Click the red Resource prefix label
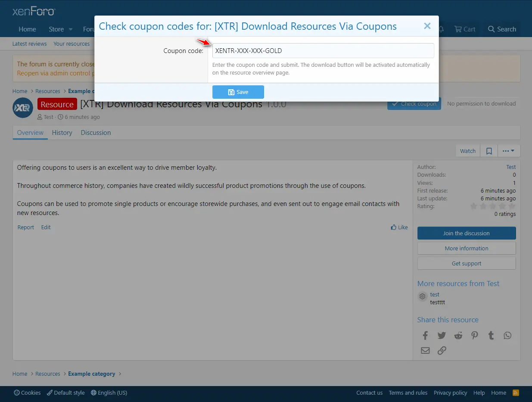Image resolution: width=532 pixels, height=402 pixels. 57,104
